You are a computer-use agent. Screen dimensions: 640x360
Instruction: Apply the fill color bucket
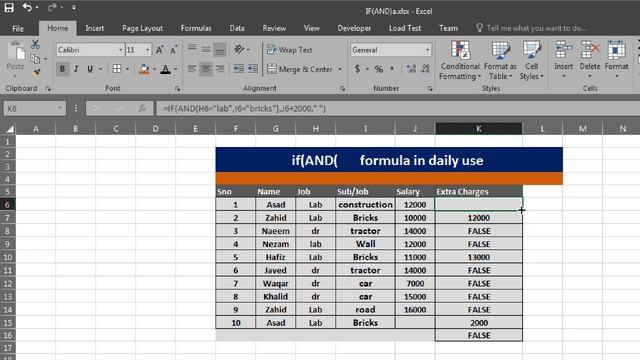tap(144, 69)
